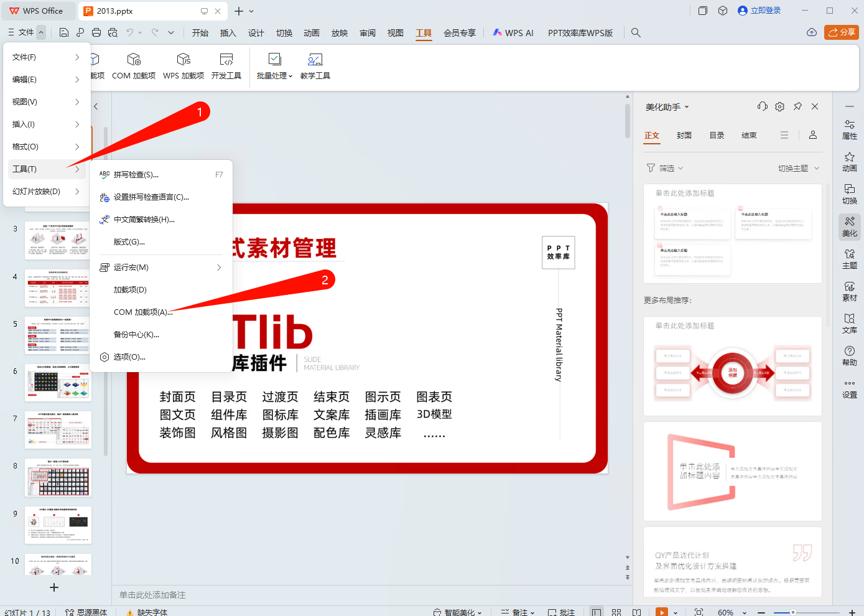This screenshot has width=864, height=616.
Task: Click the gear settings icon in 美化助手
Action: (x=780, y=106)
